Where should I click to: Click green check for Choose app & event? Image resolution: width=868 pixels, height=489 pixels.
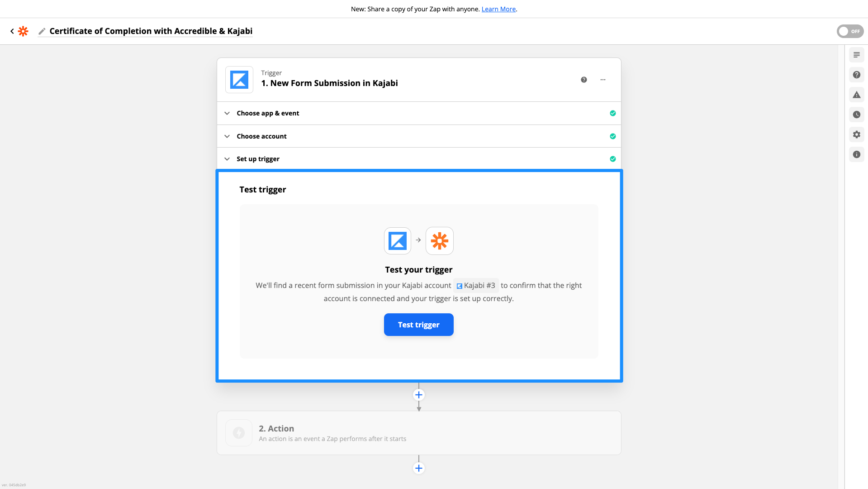[x=613, y=113]
